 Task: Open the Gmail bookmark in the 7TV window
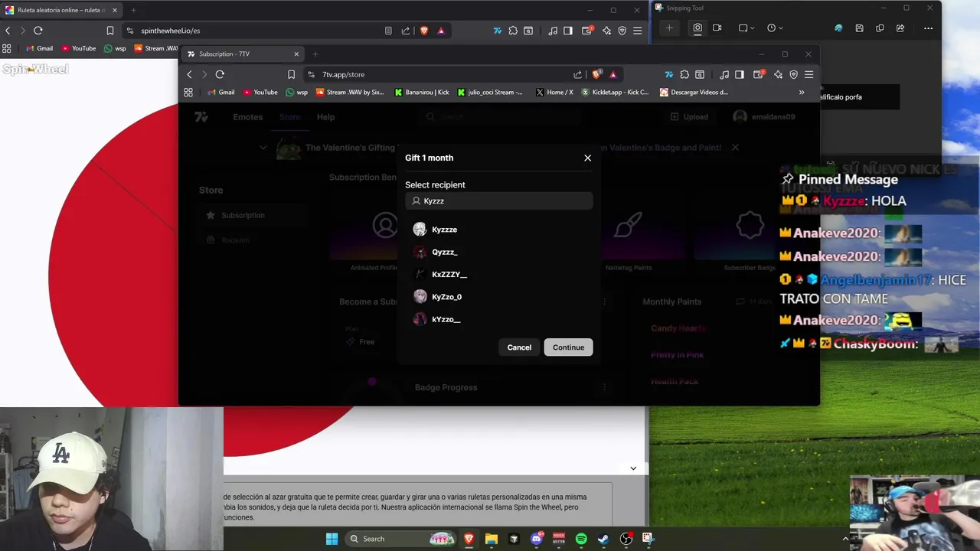(x=221, y=92)
